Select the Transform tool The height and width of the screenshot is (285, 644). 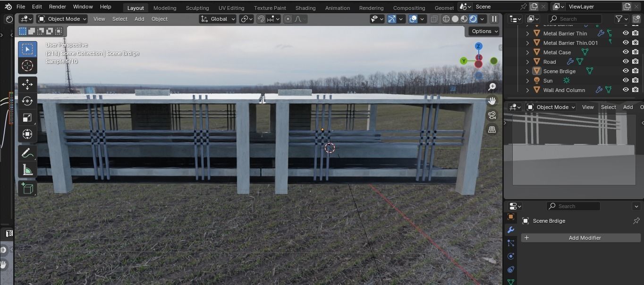point(27,134)
